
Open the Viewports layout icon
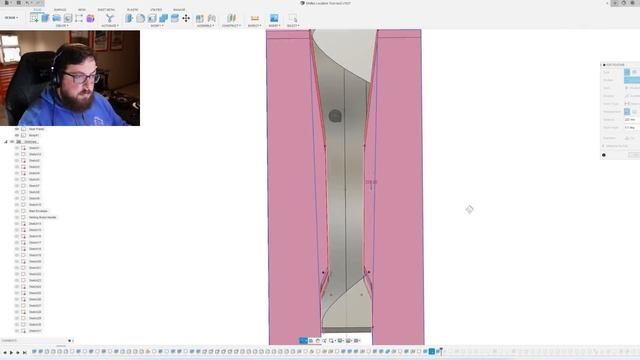pyautogui.click(x=357, y=340)
